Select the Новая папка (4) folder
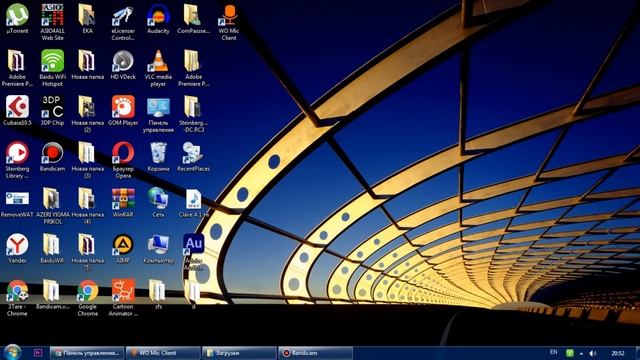The image size is (640, 360). 87,206
